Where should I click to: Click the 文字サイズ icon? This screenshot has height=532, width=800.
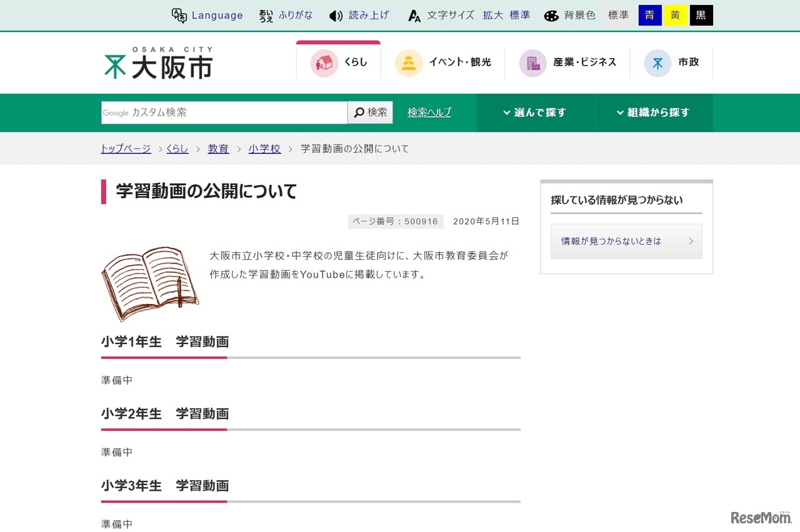coord(414,15)
